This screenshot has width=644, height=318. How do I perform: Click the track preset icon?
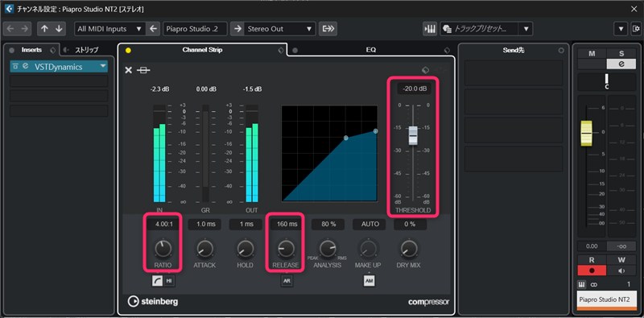click(448, 29)
